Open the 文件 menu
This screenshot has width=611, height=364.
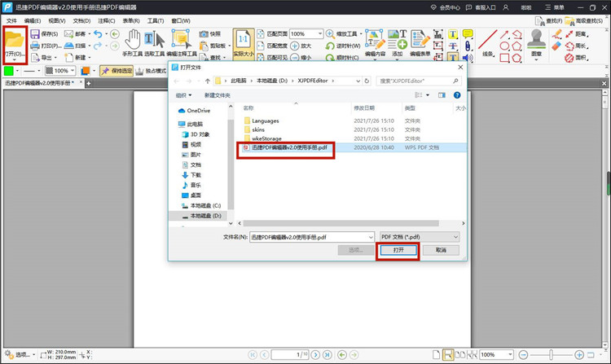coord(11,20)
